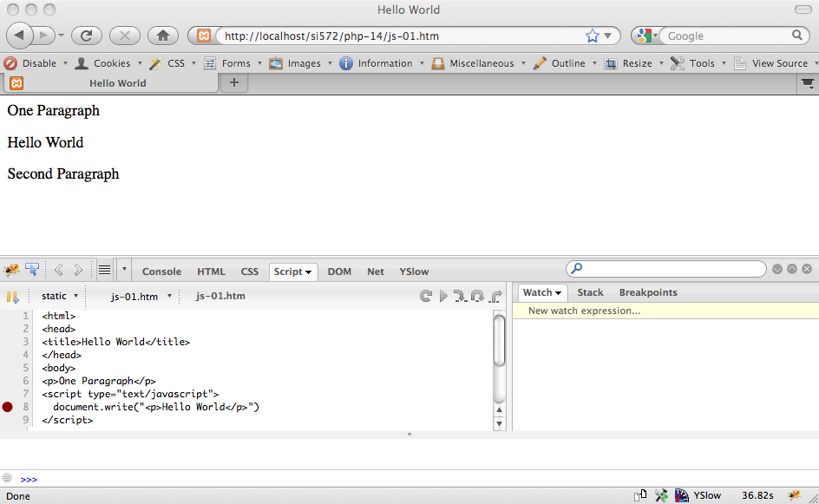Image resolution: width=819 pixels, height=504 pixels.
Task: Open the Disable menu on developer toolbar
Action: point(36,63)
